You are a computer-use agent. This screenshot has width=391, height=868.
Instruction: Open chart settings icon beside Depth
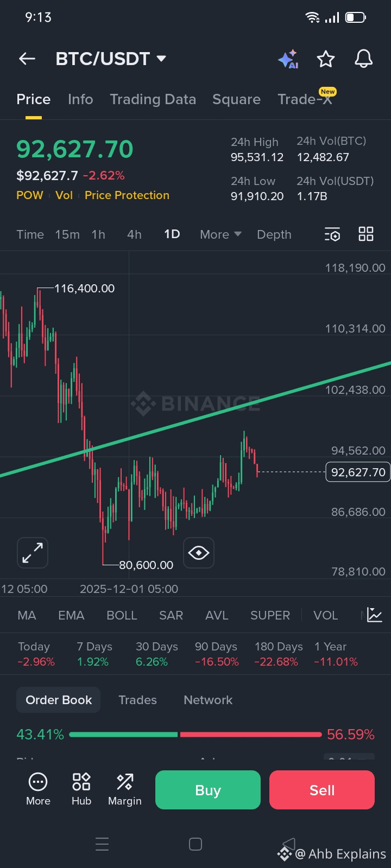point(332,234)
